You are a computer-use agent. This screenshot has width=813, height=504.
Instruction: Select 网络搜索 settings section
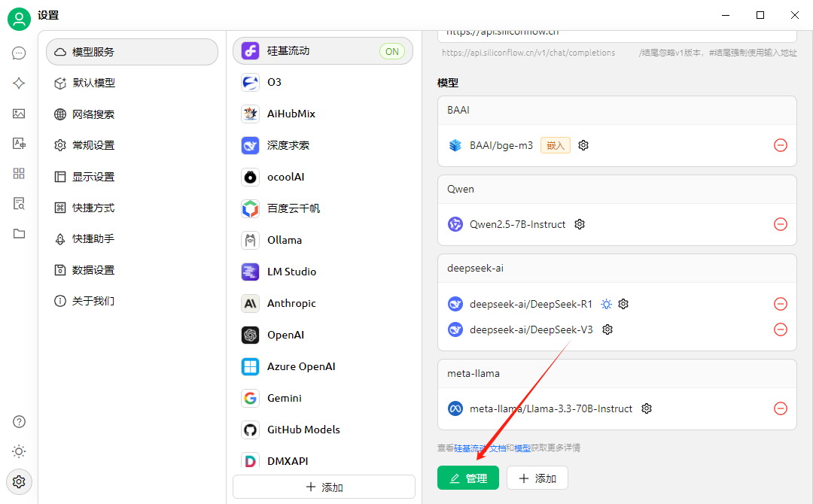[132, 114]
